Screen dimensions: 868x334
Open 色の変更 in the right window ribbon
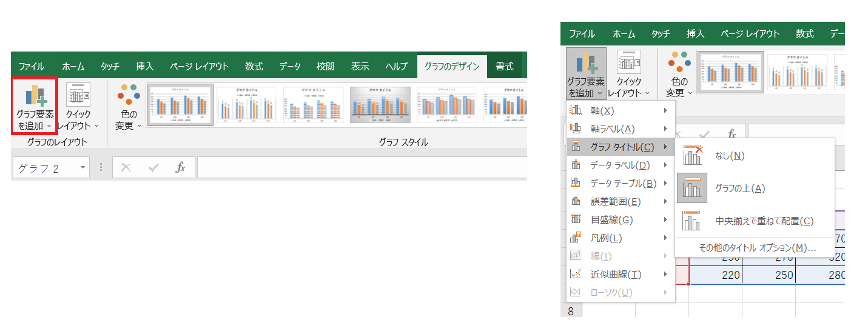(x=679, y=75)
